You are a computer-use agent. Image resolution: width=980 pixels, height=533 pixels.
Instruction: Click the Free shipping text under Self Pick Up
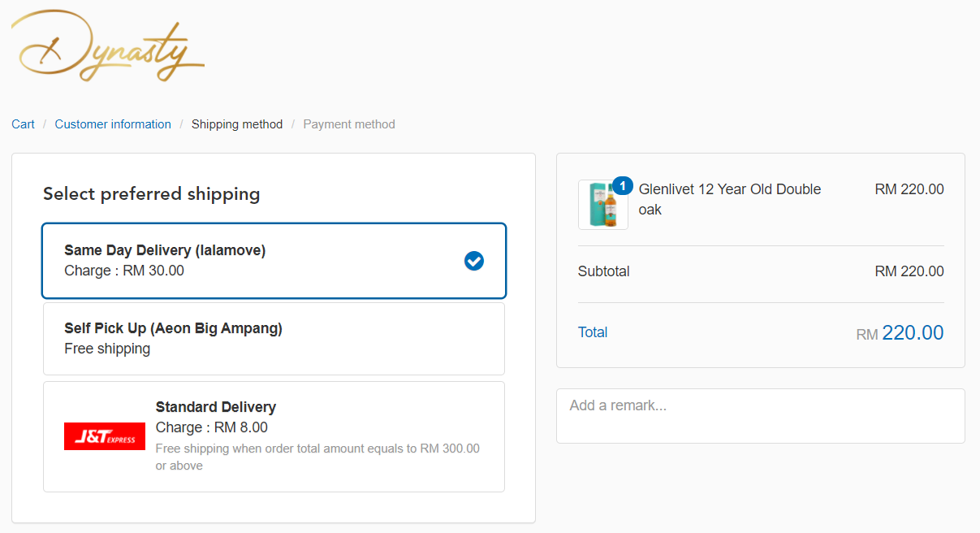[x=107, y=349]
